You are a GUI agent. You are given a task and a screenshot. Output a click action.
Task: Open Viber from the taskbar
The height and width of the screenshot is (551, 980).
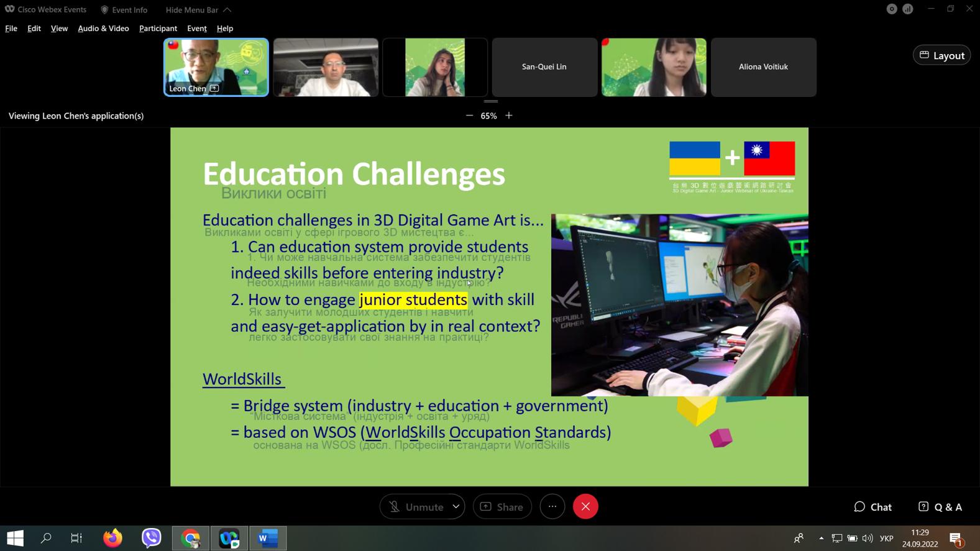click(x=151, y=538)
